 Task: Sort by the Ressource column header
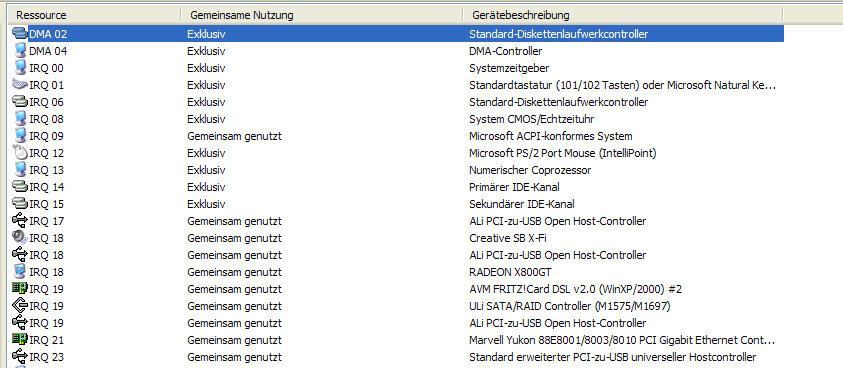tap(96, 15)
